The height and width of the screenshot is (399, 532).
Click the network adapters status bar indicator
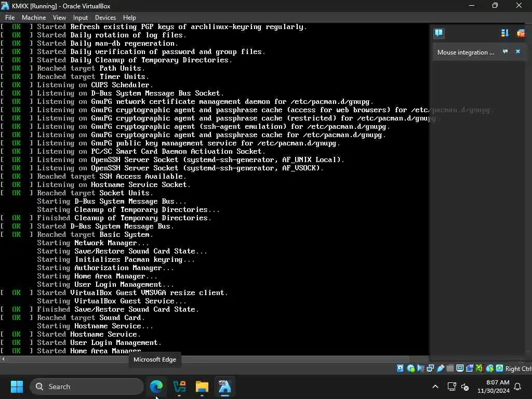pos(430,368)
